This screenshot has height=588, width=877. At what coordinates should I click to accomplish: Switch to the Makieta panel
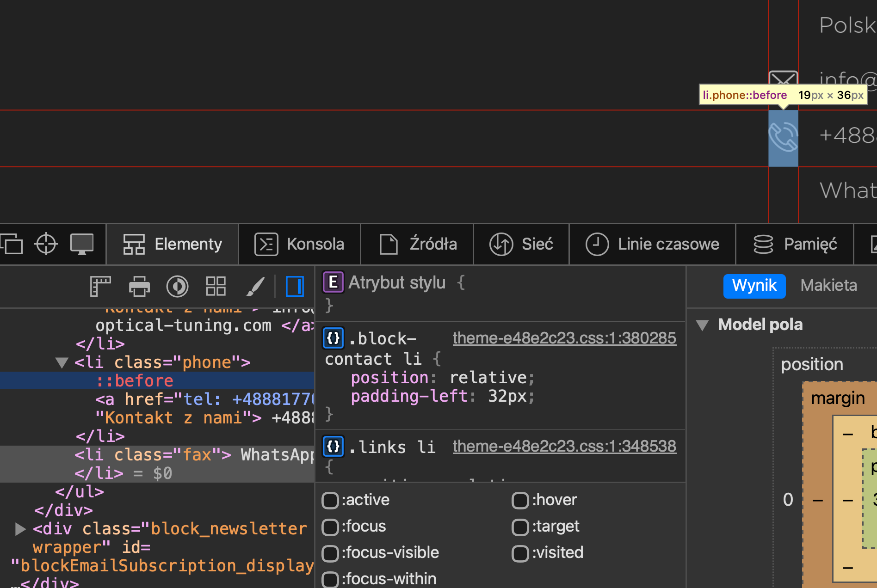click(828, 286)
